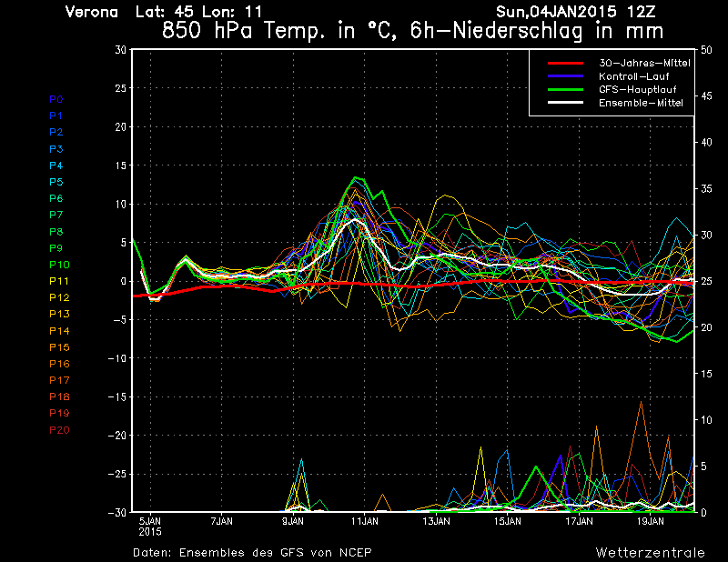Pick the P3 ensemble label
This screenshot has height=562, width=728.
[x=56, y=149]
